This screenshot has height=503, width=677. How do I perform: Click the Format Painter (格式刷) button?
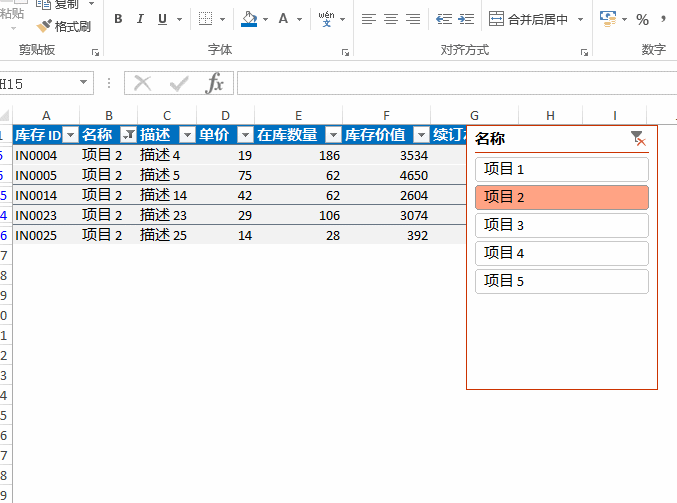coord(65,27)
